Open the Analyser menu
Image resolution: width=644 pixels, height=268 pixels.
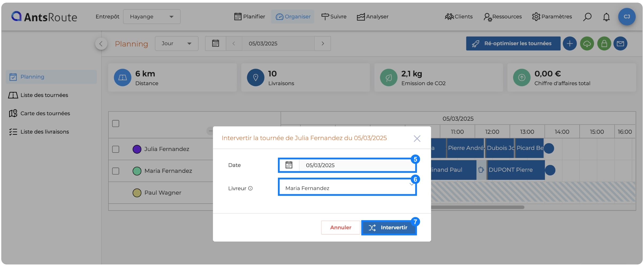373,17
